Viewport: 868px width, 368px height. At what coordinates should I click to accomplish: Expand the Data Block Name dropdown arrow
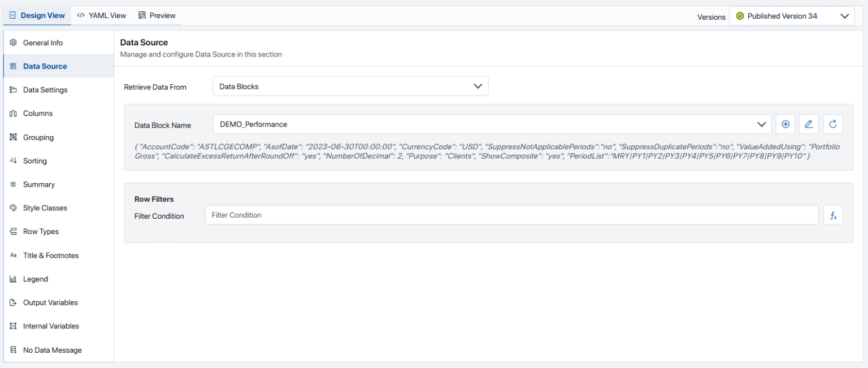click(761, 124)
